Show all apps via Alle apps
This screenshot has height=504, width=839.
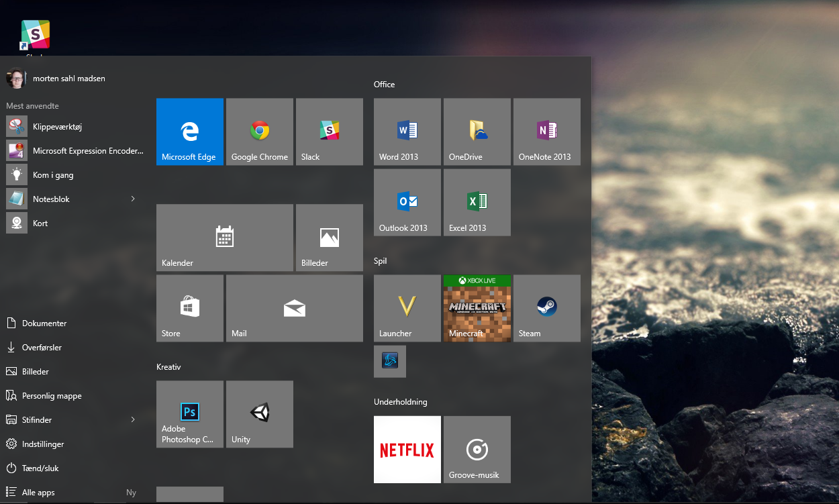click(38, 493)
